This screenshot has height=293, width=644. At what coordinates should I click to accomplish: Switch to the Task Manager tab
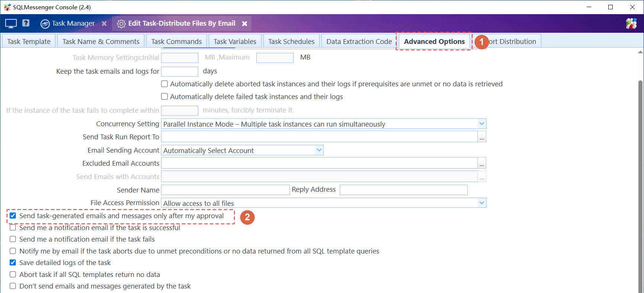click(x=73, y=23)
